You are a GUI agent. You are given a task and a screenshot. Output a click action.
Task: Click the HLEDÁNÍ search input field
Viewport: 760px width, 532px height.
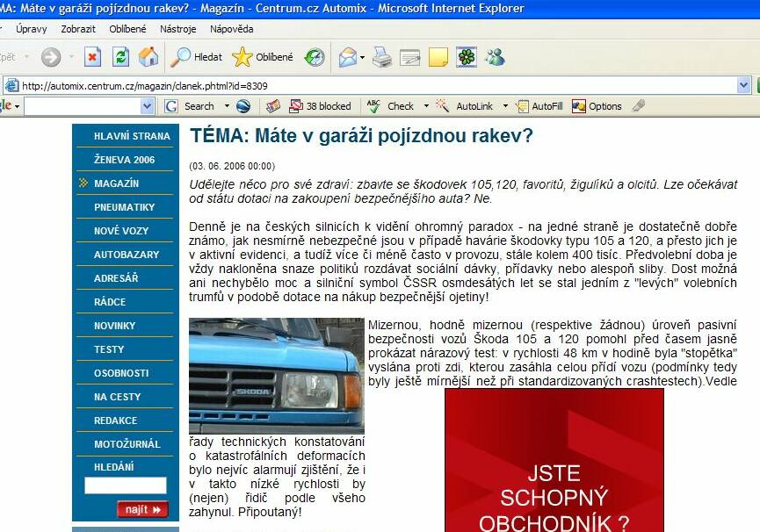[125, 485]
